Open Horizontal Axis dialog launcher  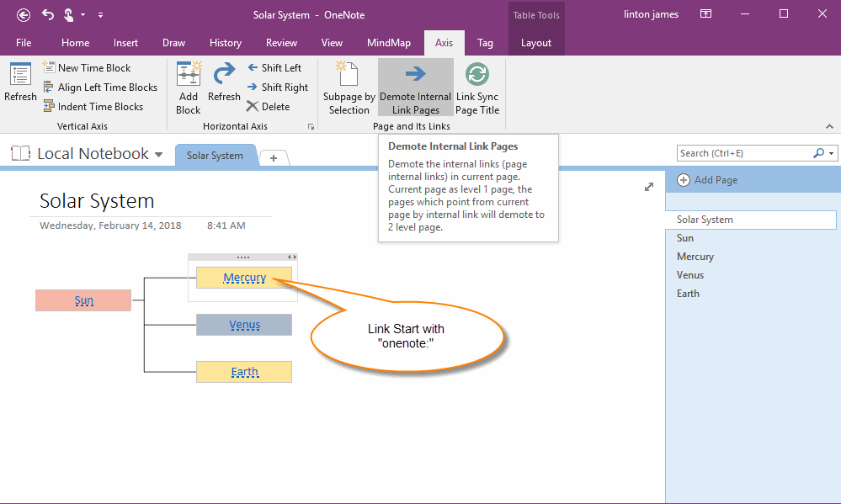pyautogui.click(x=311, y=126)
